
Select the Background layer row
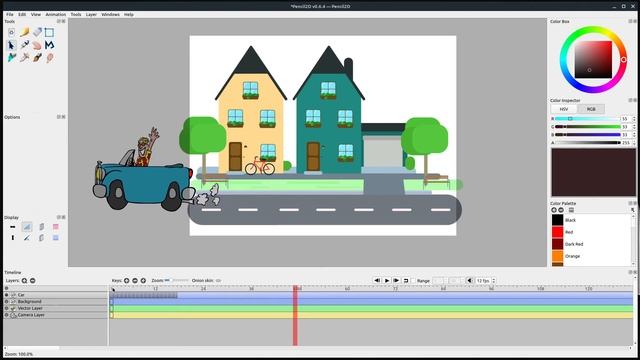point(56,301)
